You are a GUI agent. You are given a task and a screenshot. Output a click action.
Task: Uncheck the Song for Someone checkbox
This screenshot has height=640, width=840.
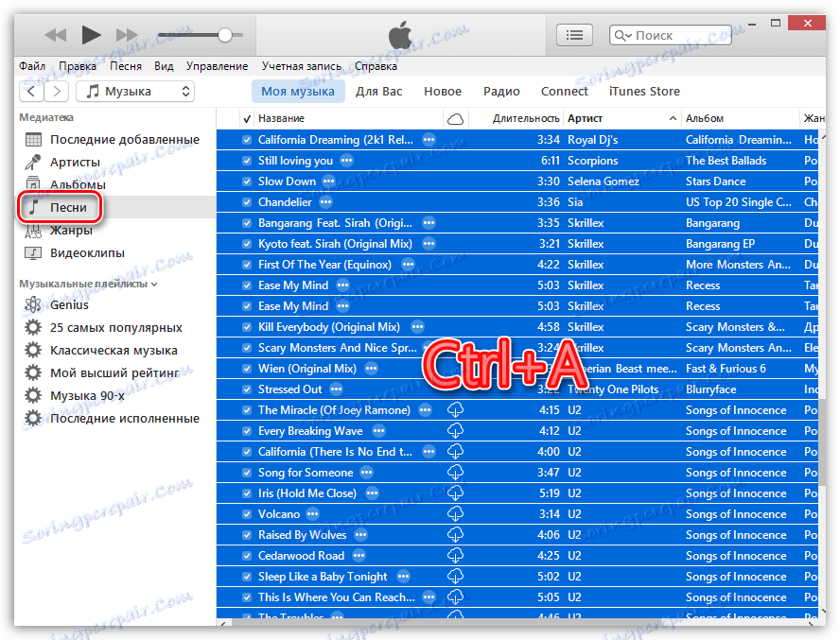click(247, 473)
